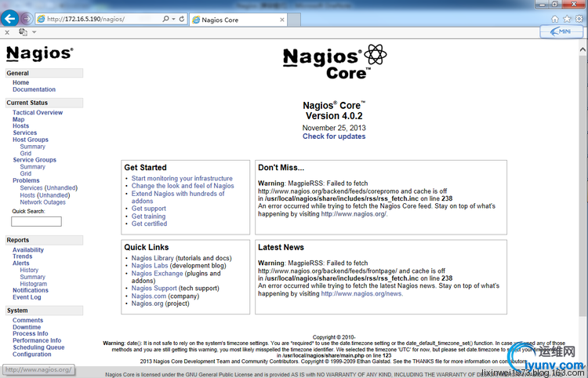Open the Trends report link
Screen dimensions: 588x378
tap(23, 256)
